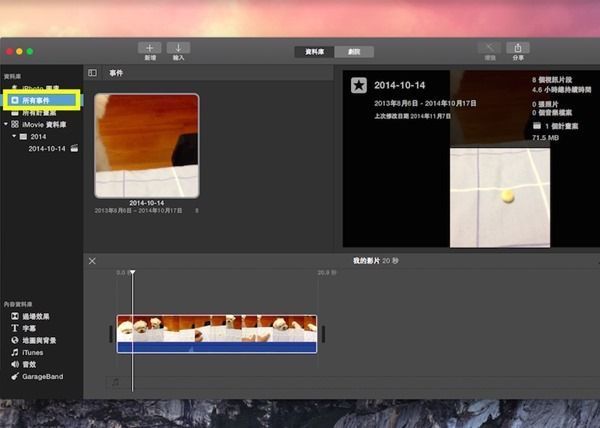
Task: Click the 新增 (New) plus button
Action: click(150, 48)
